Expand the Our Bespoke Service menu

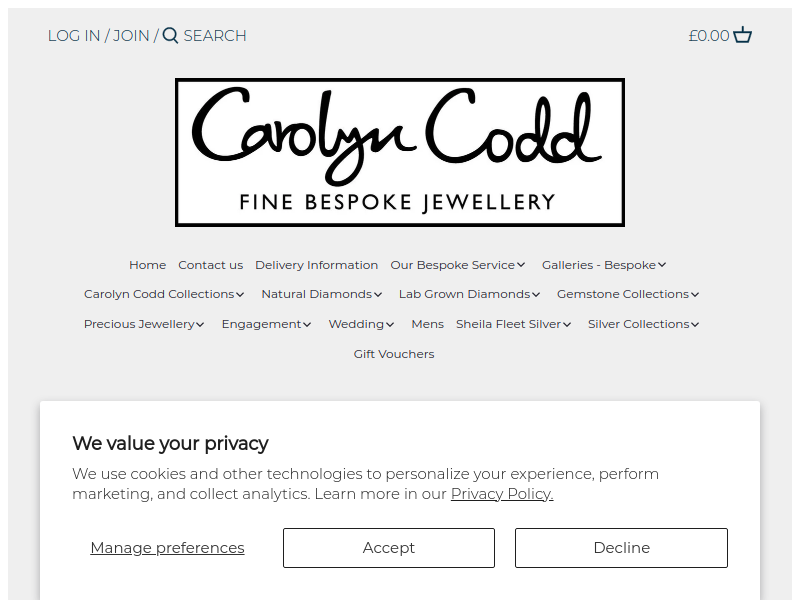pos(458,265)
